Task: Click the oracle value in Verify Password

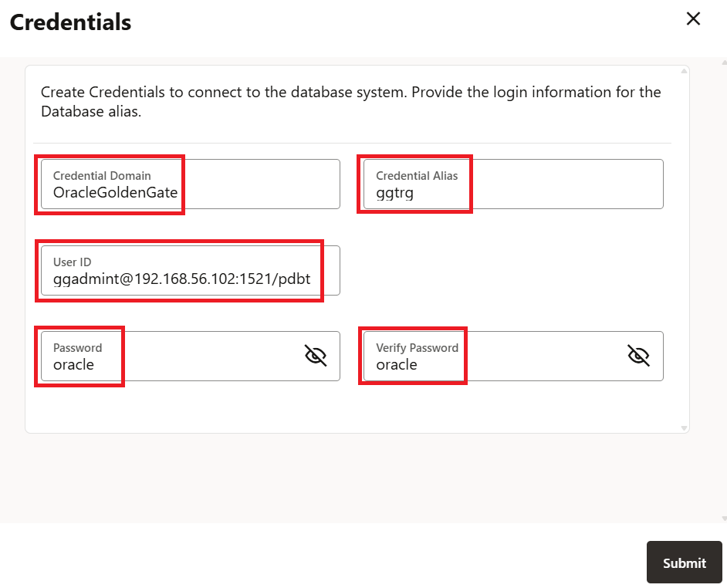Action: [396, 364]
